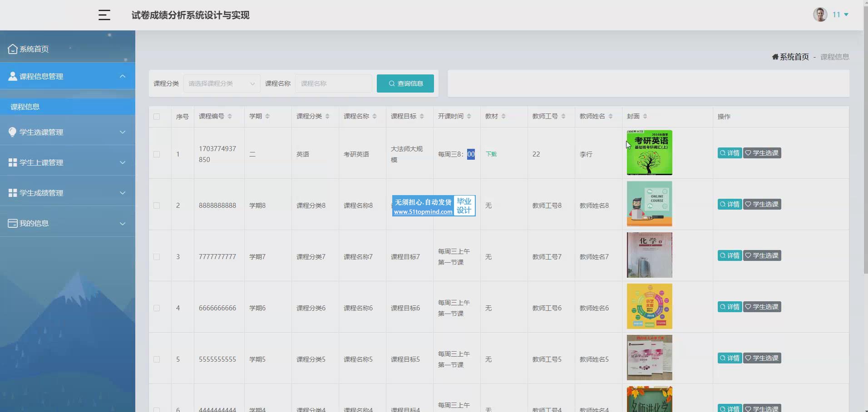Sort by 学期 column sort icon
The image size is (868, 412).
(267, 117)
